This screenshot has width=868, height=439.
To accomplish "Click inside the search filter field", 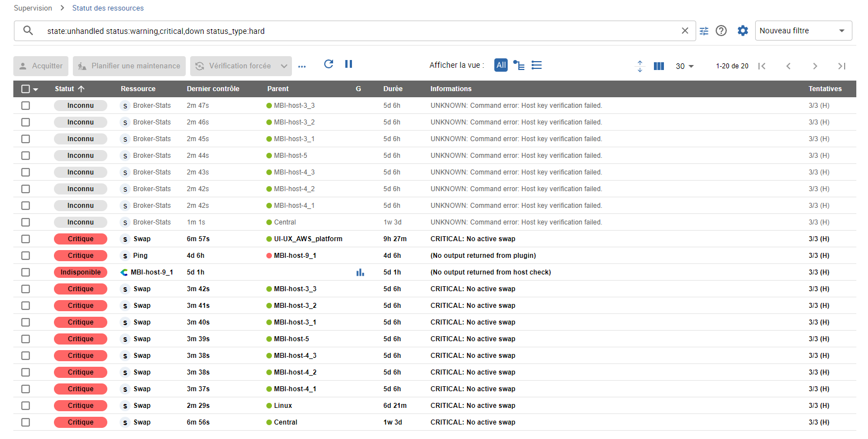I will (356, 31).
